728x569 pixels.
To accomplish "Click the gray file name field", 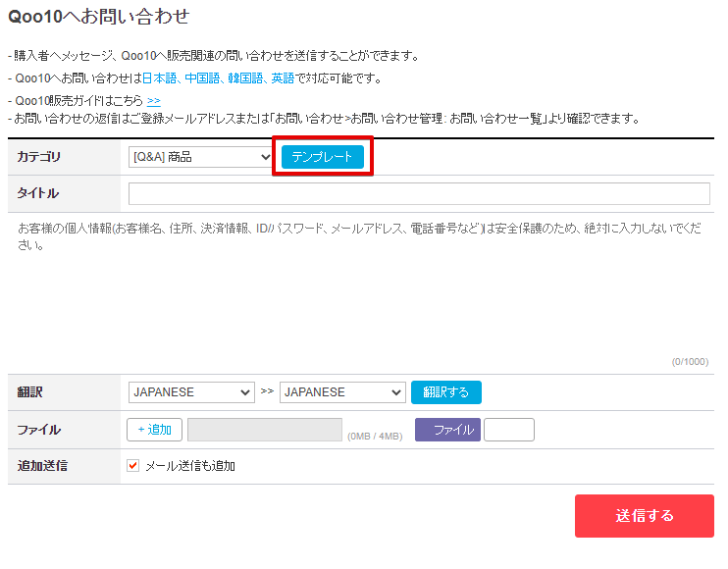I will point(264,430).
